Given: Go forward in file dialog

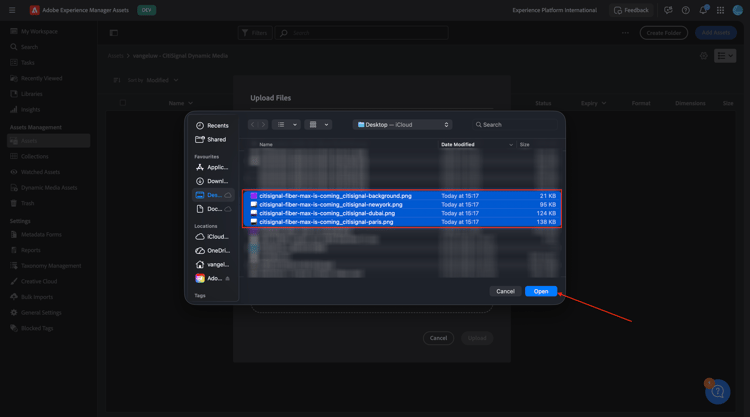Looking at the screenshot, I should point(263,125).
